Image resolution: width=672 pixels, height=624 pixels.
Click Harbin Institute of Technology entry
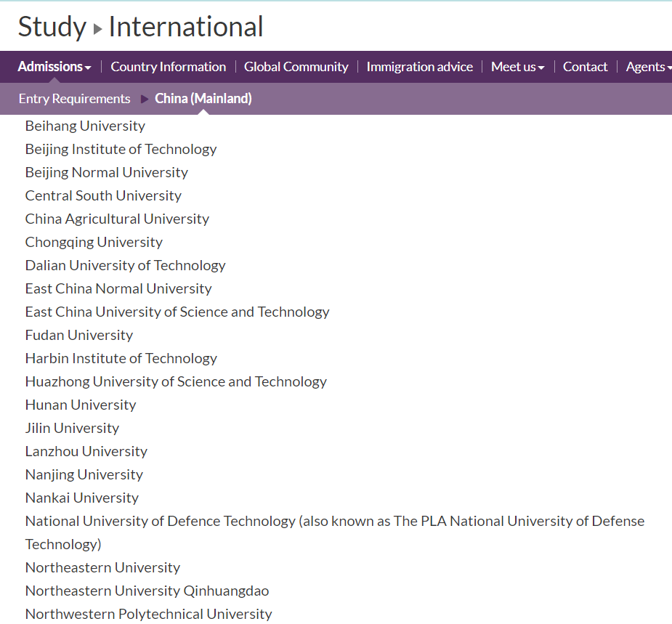click(x=121, y=358)
